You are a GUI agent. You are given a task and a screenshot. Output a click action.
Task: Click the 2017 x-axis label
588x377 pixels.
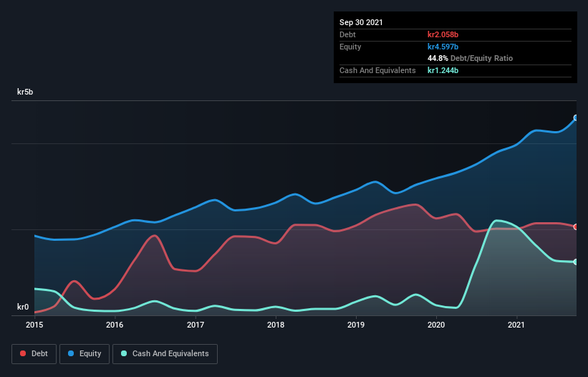(196, 325)
